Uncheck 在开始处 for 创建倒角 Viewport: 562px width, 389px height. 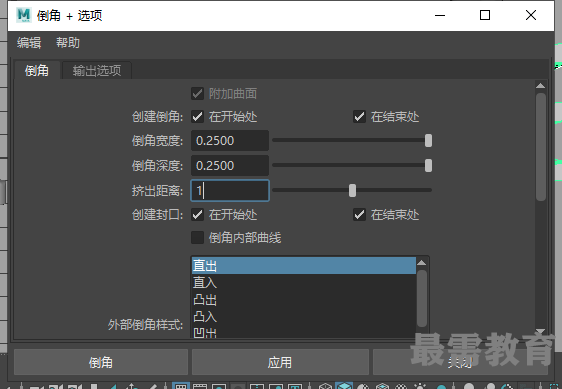pyautogui.click(x=197, y=117)
